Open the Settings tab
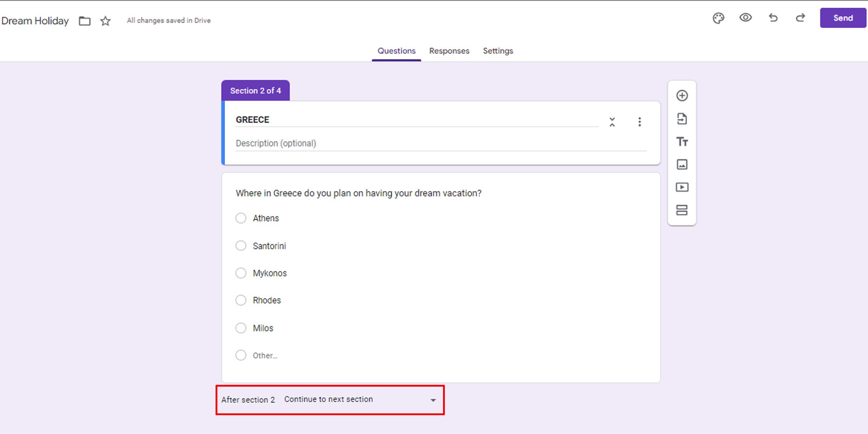Viewport: 868px width, 434px height. [498, 51]
